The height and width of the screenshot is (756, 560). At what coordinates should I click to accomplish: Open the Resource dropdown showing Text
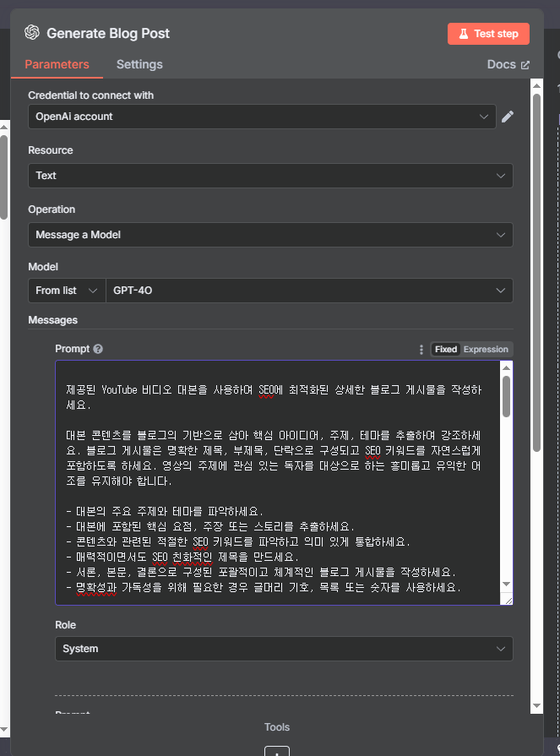pyautogui.click(x=270, y=176)
